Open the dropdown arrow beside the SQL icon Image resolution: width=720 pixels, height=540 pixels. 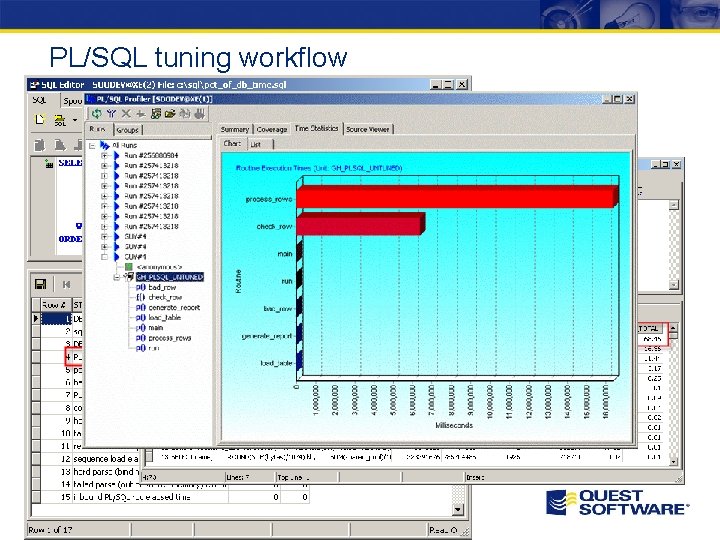[75, 120]
